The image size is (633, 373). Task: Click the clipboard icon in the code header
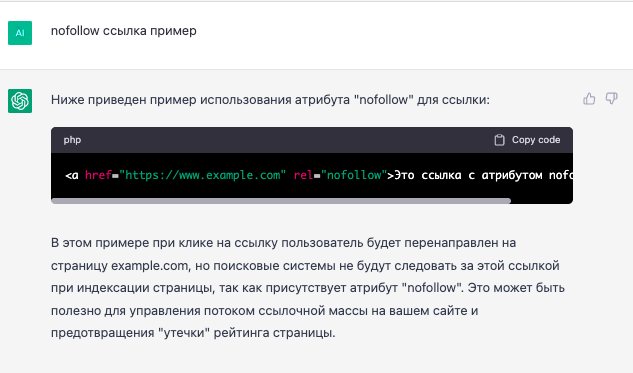[x=499, y=140]
